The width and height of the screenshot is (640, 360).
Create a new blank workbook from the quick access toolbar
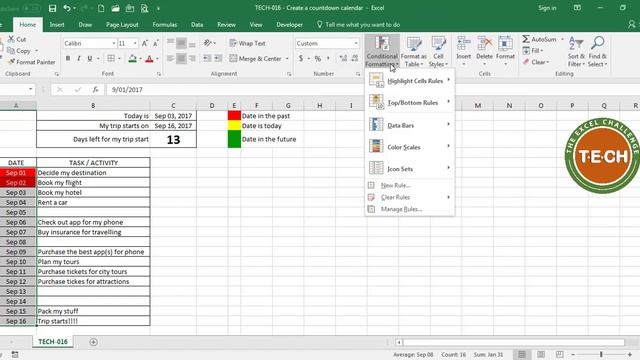click(101, 8)
